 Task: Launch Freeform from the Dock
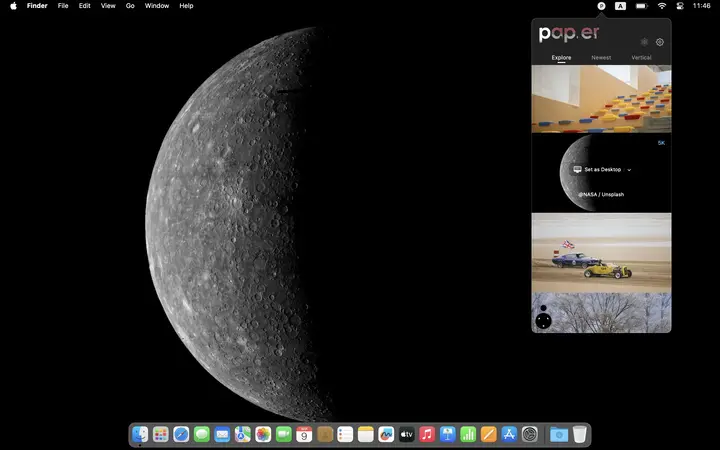[386, 434]
